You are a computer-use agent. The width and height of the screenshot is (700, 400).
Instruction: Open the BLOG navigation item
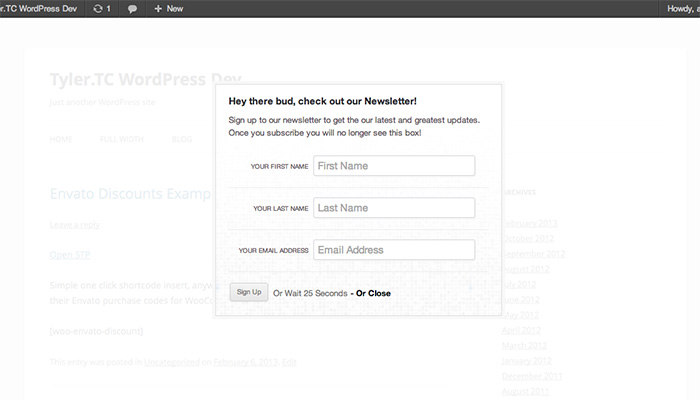click(182, 139)
